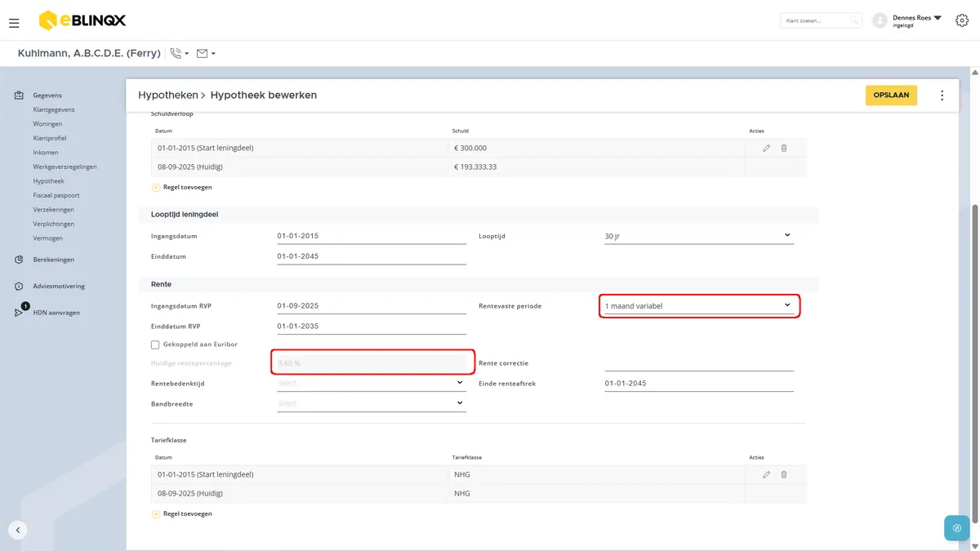The height and width of the screenshot is (551, 980).
Task: Open Verzekeringen in the sidebar
Action: pyautogui.click(x=54, y=210)
